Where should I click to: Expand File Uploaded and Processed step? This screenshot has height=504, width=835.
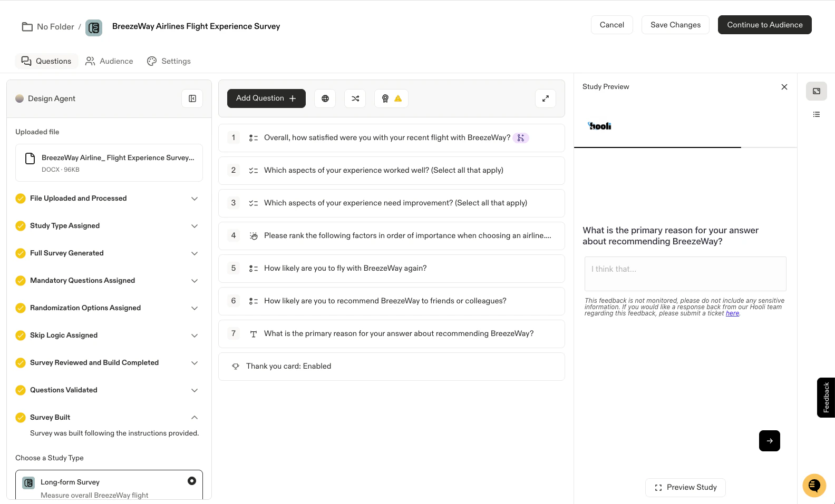click(195, 199)
